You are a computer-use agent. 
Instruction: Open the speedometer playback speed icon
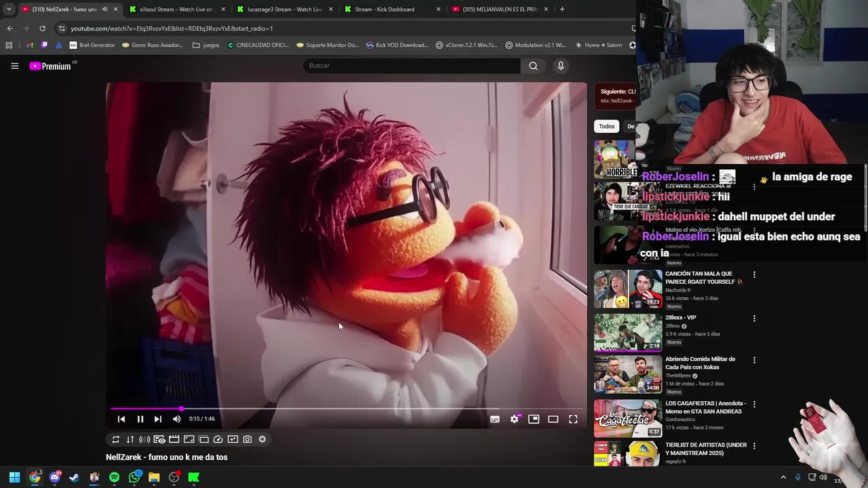(218, 439)
